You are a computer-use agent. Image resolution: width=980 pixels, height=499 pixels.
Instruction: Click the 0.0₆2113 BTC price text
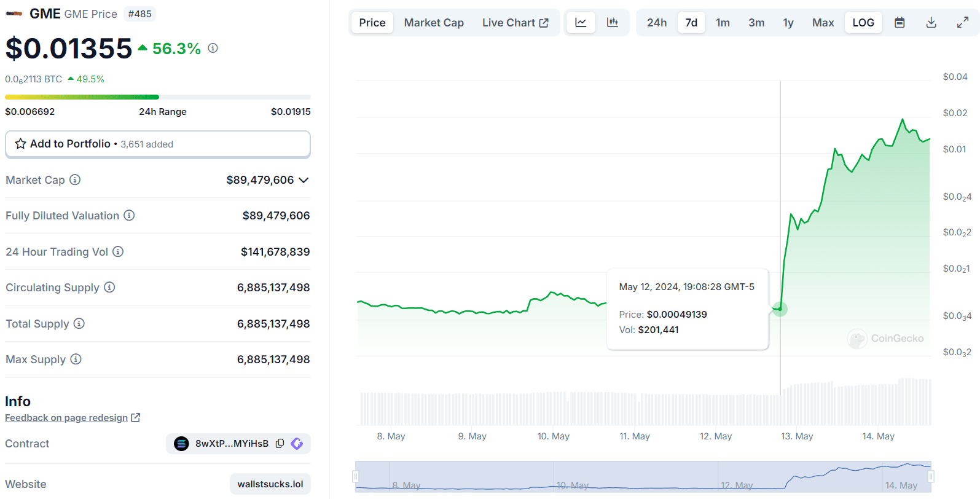click(34, 79)
